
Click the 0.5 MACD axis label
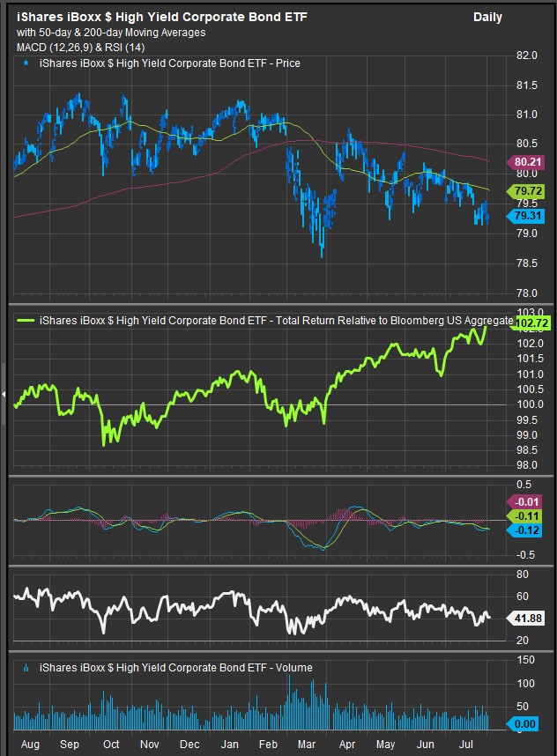click(524, 485)
